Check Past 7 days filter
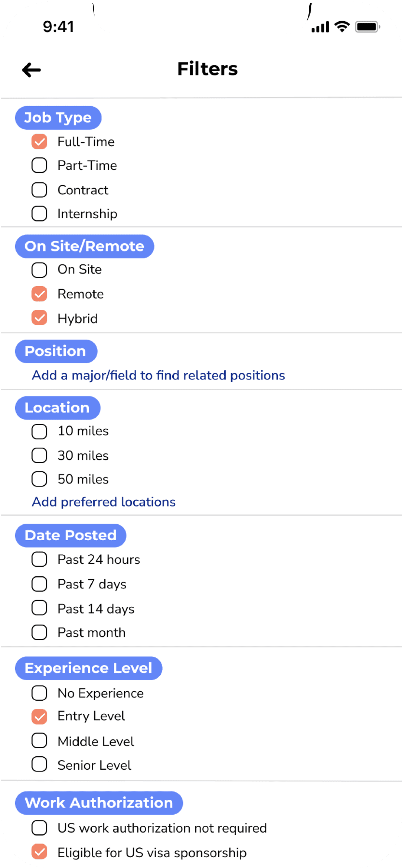 39,584
